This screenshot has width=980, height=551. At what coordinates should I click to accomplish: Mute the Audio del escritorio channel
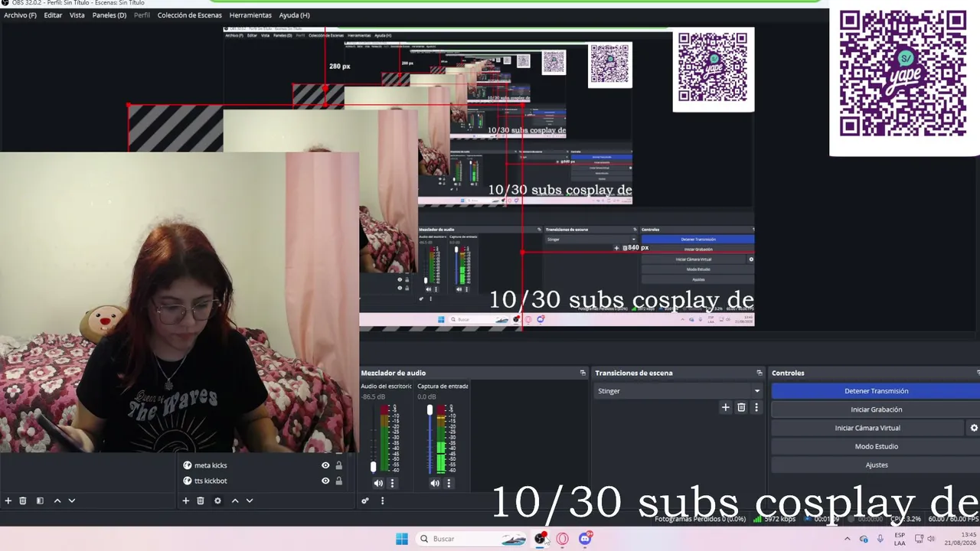pyautogui.click(x=378, y=483)
